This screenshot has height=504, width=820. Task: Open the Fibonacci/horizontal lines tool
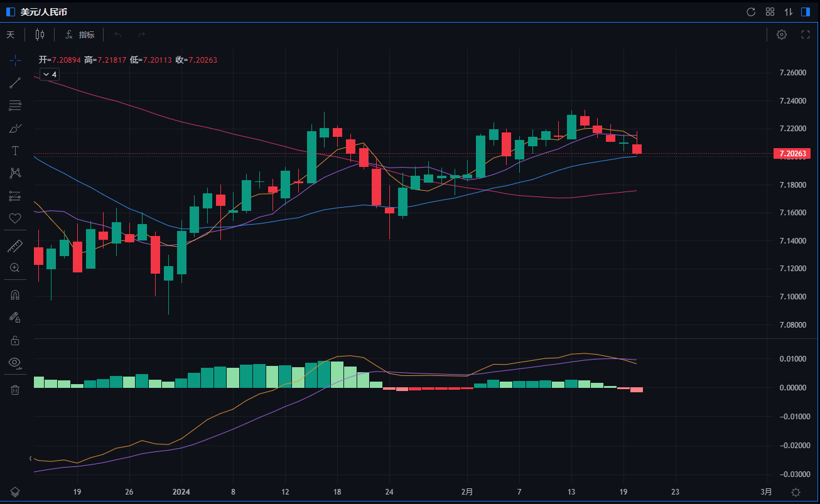point(15,105)
